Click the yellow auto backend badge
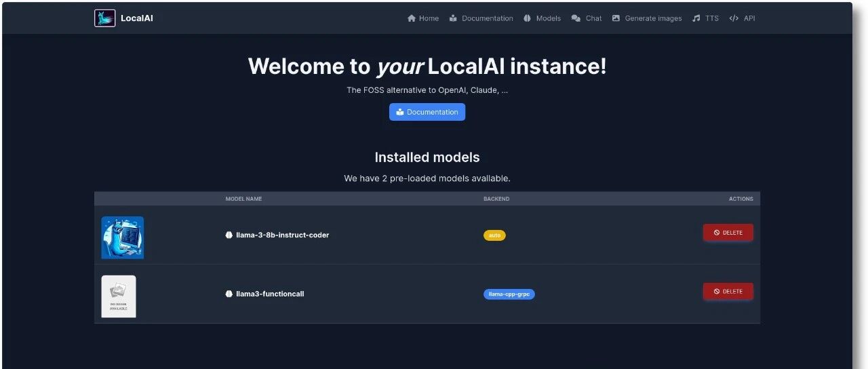The width and height of the screenshot is (868, 369). tap(494, 235)
